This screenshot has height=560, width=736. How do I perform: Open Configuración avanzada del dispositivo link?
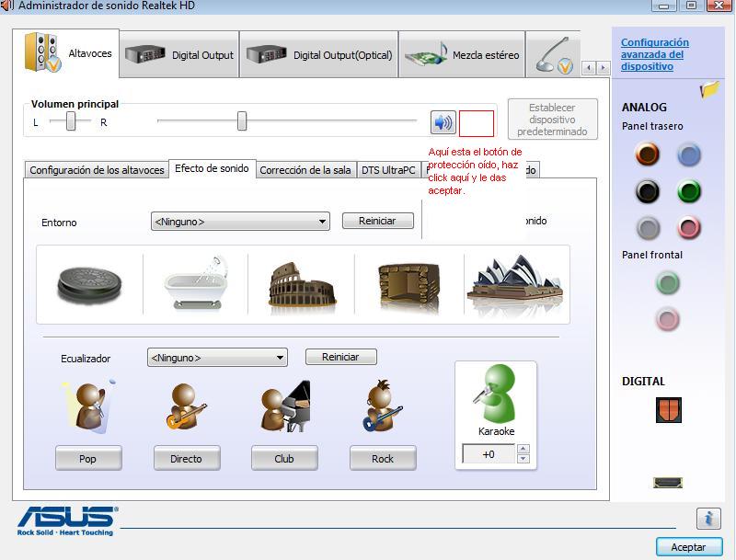[655, 54]
